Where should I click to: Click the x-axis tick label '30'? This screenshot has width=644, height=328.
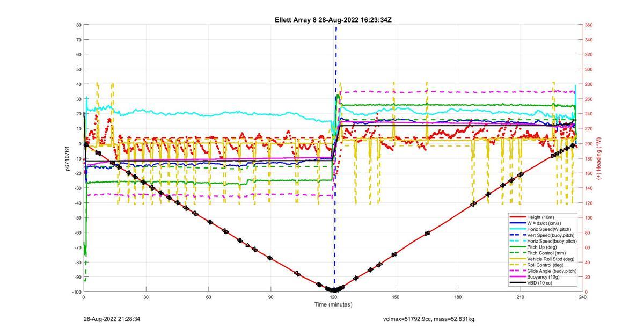(x=146, y=297)
